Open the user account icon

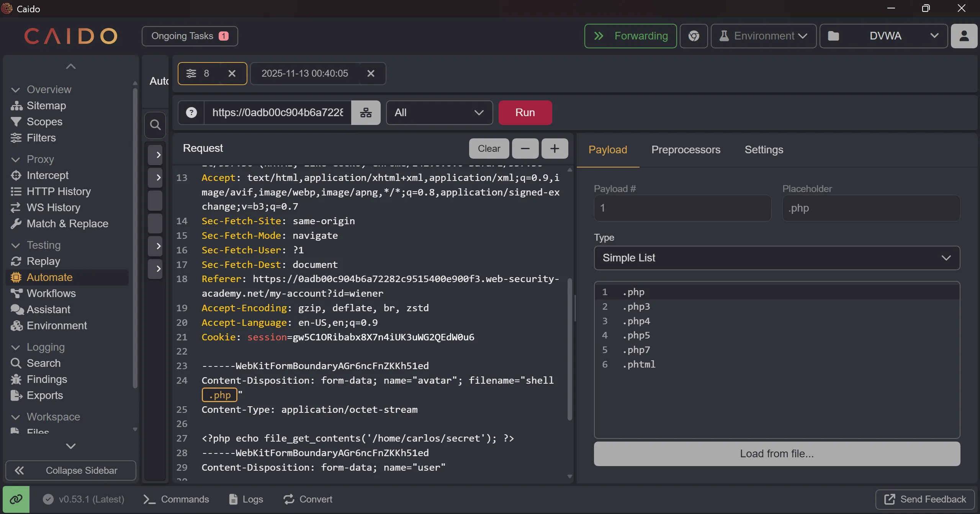point(964,36)
